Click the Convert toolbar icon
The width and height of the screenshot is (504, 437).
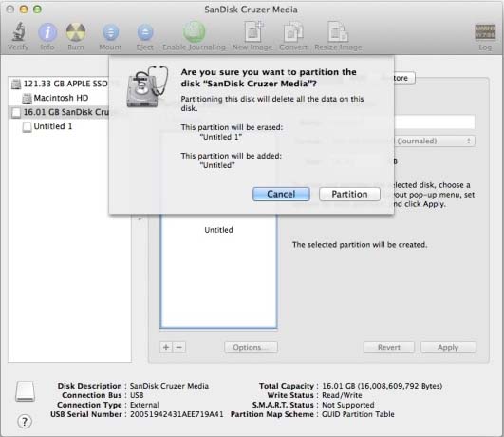point(293,31)
